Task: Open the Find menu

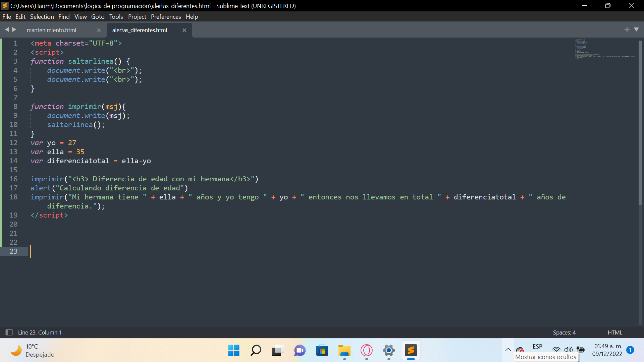Action: tap(64, 16)
